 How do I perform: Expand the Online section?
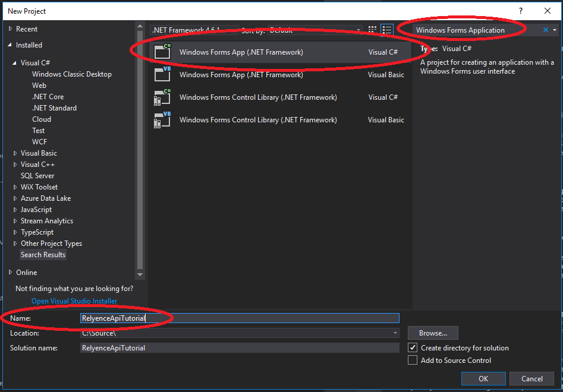[x=10, y=273]
